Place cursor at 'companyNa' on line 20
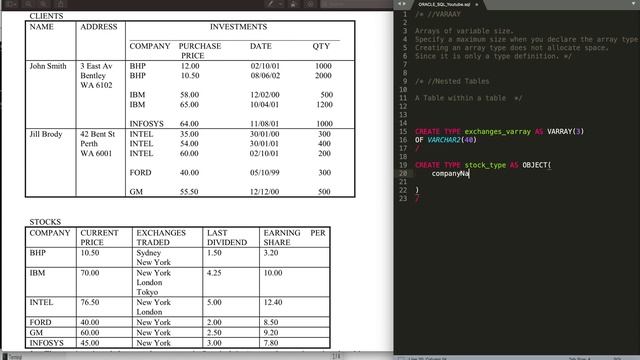This screenshot has width=640, height=360. [x=450, y=173]
